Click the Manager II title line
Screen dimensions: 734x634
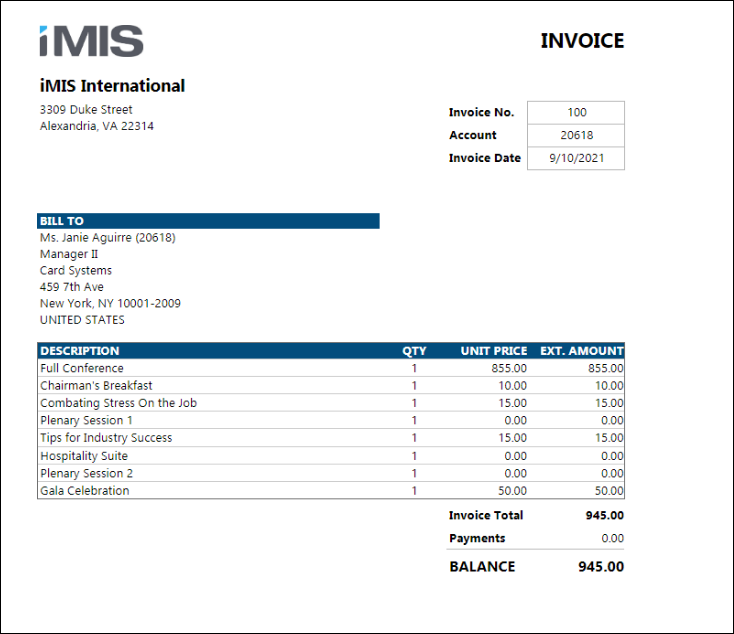[x=69, y=254]
